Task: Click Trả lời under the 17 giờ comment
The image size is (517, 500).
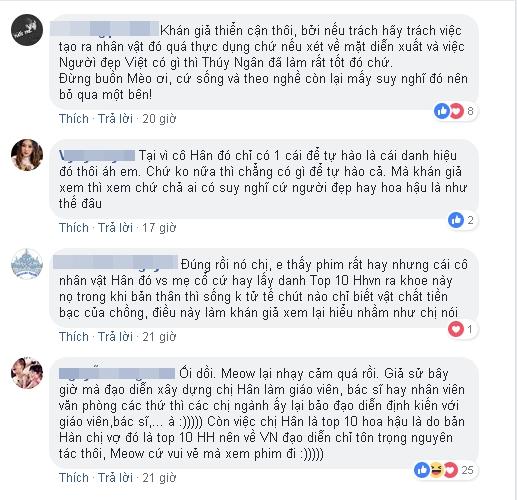Action: [115, 228]
